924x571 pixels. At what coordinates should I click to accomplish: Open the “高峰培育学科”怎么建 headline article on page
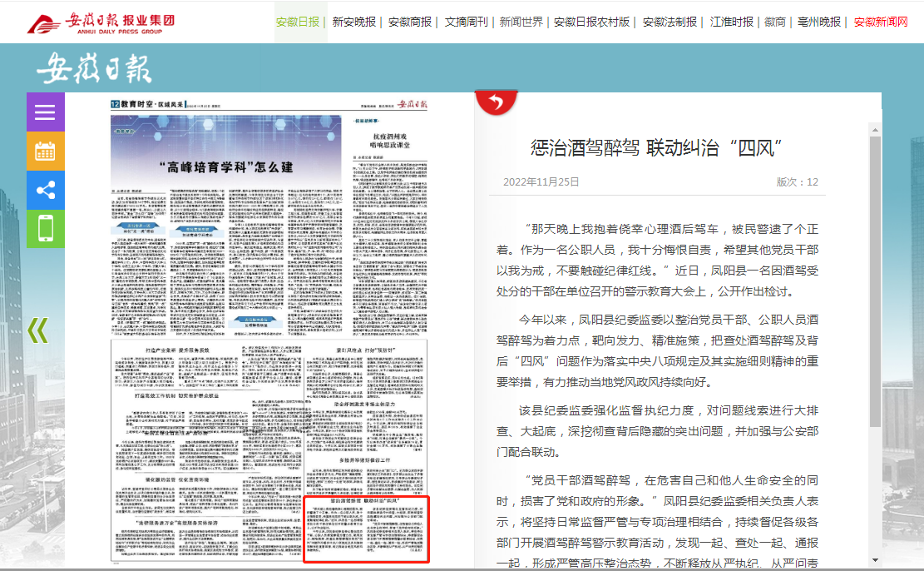click(226, 167)
